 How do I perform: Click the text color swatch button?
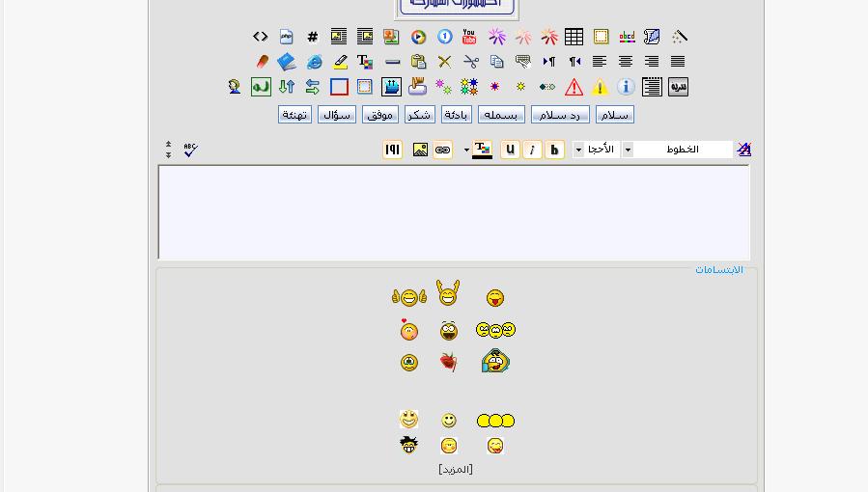pos(482,150)
